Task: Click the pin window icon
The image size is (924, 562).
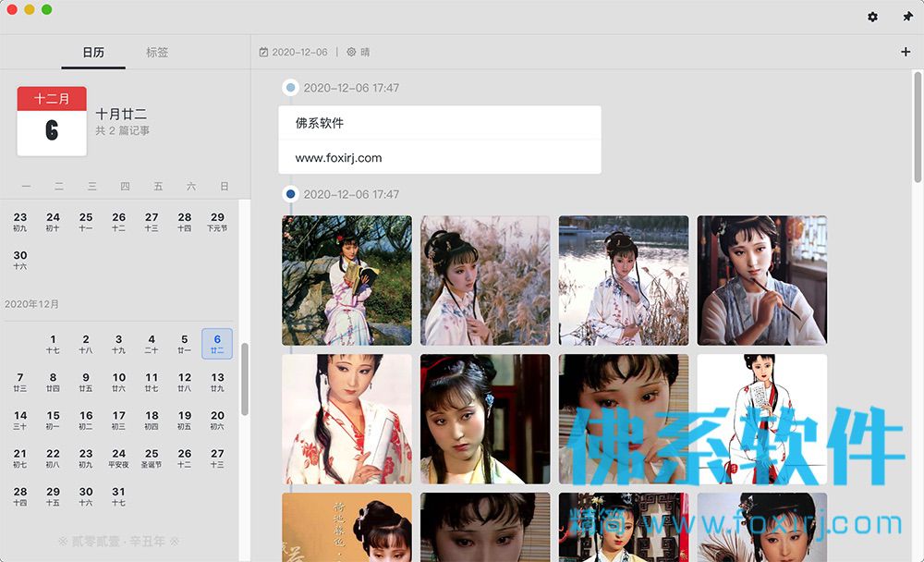Action: [x=907, y=18]
